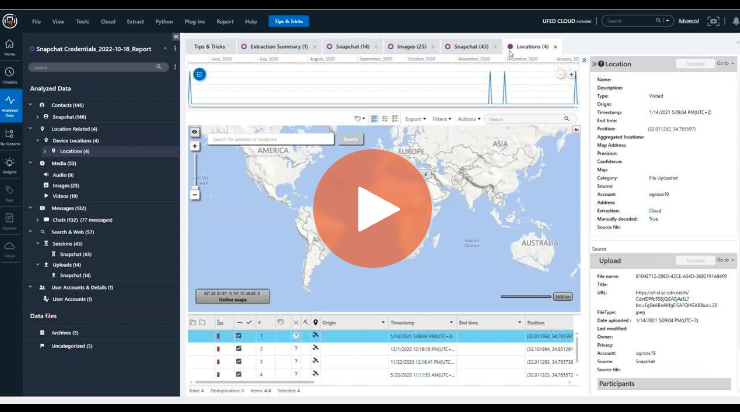Image resolution: width=740 pixels, height=412 pixels.
Task: Open the Timestamp column filter dropdown
Action: click(x=451, y=322)
